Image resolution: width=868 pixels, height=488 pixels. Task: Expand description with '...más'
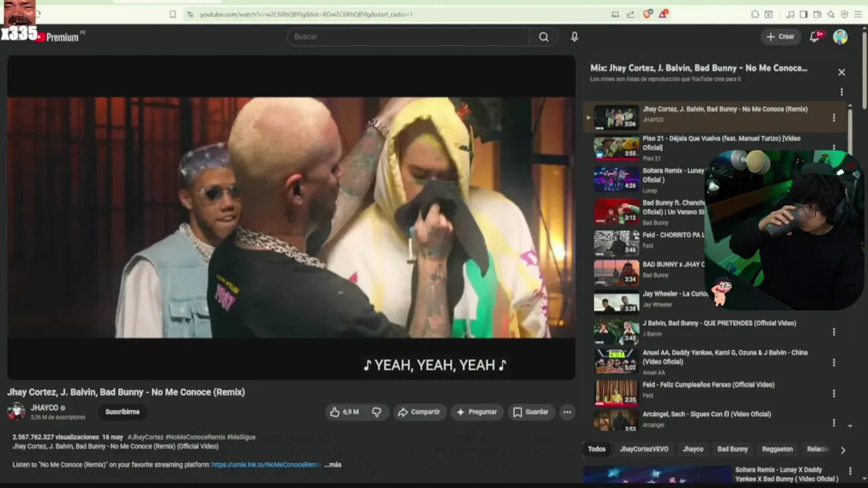point(333,465)
